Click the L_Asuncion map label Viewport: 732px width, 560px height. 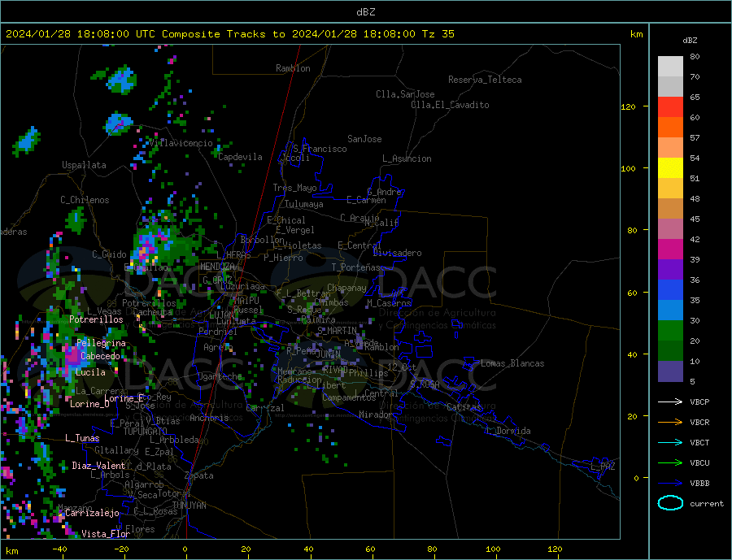(x=407, y=158)
